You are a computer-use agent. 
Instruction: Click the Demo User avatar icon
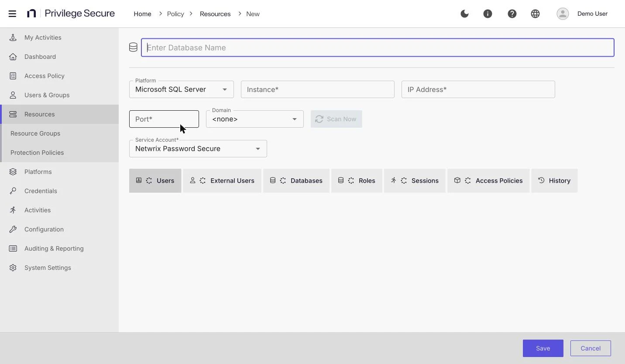pos(563,14)
